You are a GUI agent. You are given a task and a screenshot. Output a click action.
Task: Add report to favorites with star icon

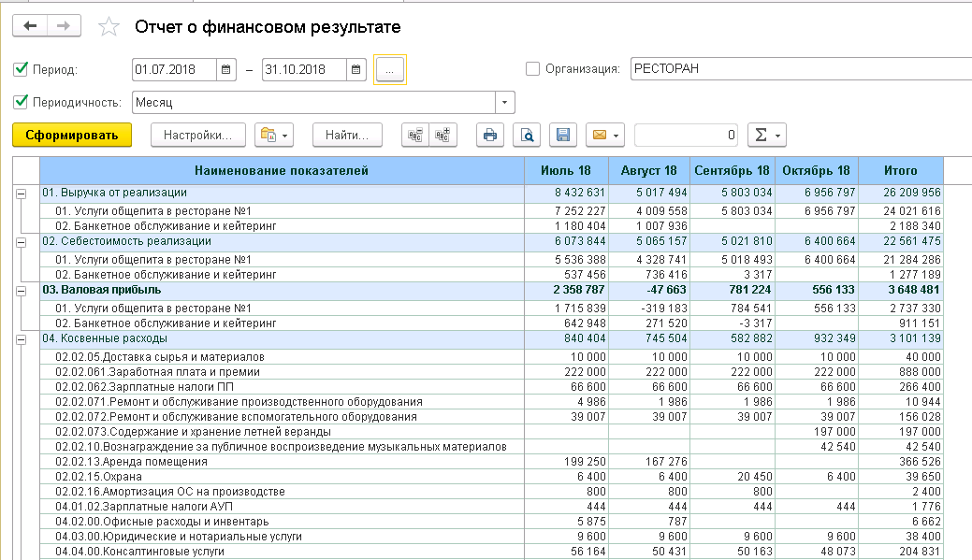109,27
